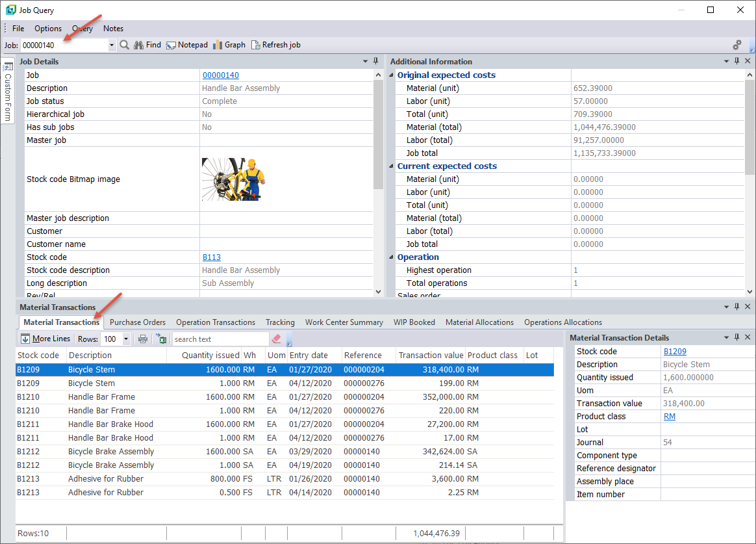Switch to Operation Transactions tab

pos(216,322)
